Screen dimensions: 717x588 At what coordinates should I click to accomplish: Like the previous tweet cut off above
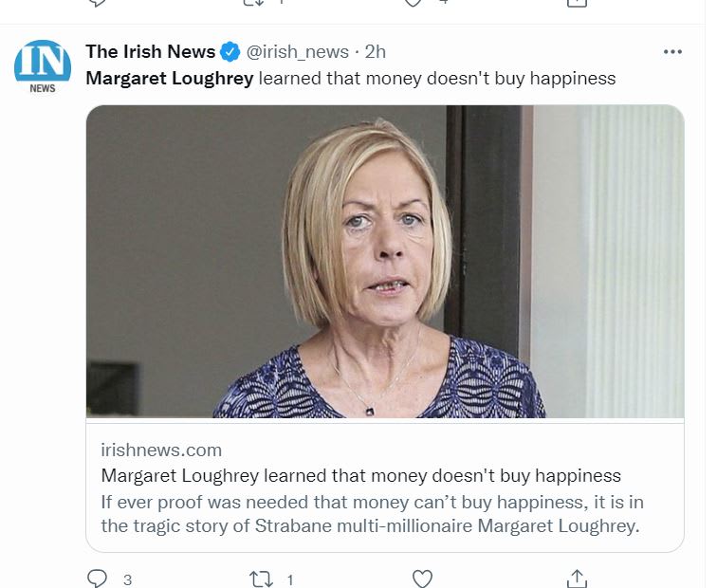point(413,3)
